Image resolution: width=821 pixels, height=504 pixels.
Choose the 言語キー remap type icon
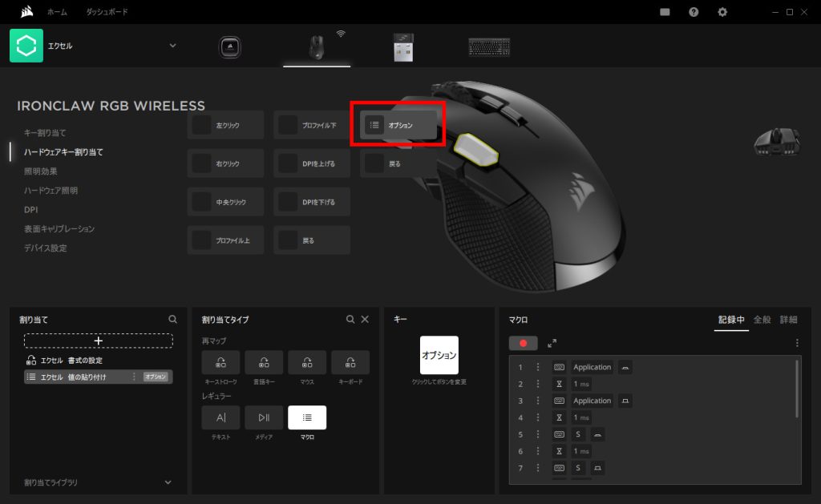[x=264, y=362]
